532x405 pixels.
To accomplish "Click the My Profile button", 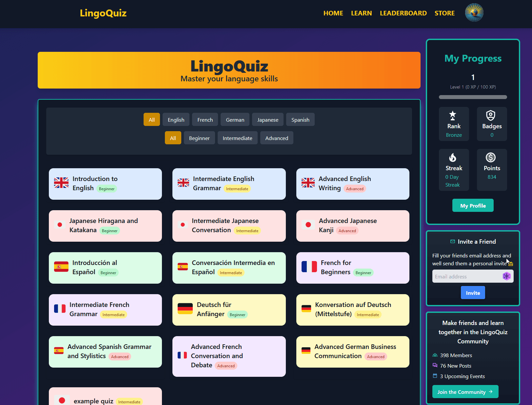I will pos(473,206).
